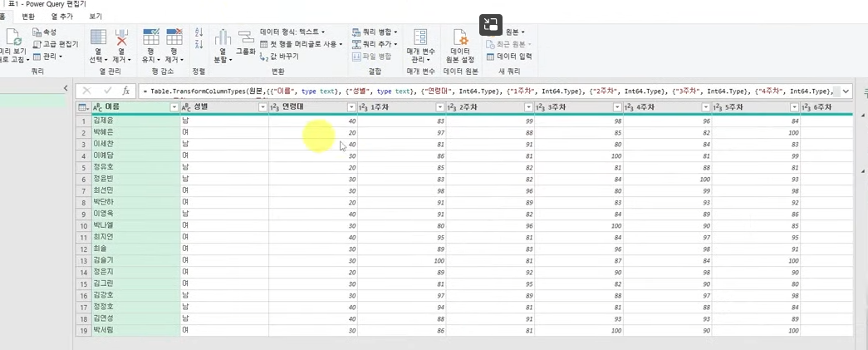
Task: Open the New Source (원본) dropdown
Action: click(x=515, y=32)
